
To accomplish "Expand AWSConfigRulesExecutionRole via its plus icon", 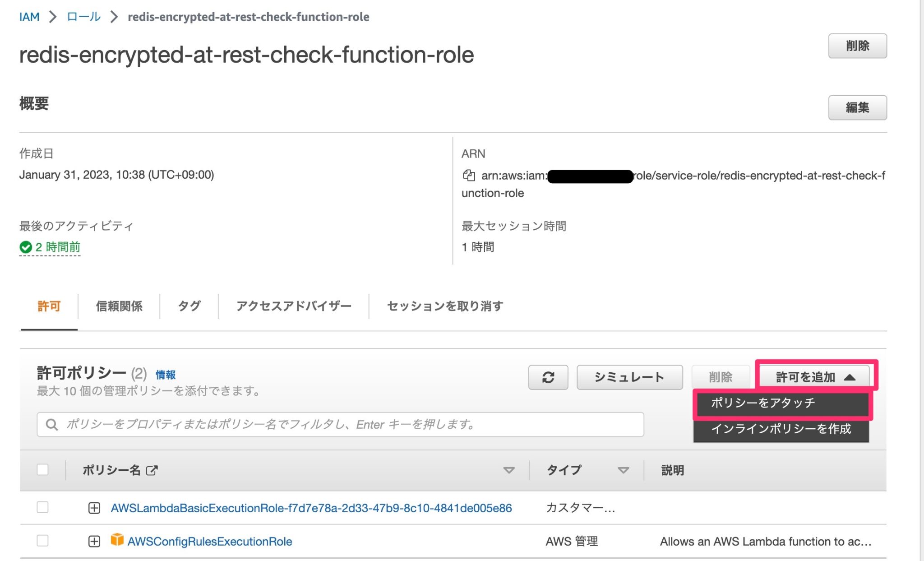I will 94,541.
